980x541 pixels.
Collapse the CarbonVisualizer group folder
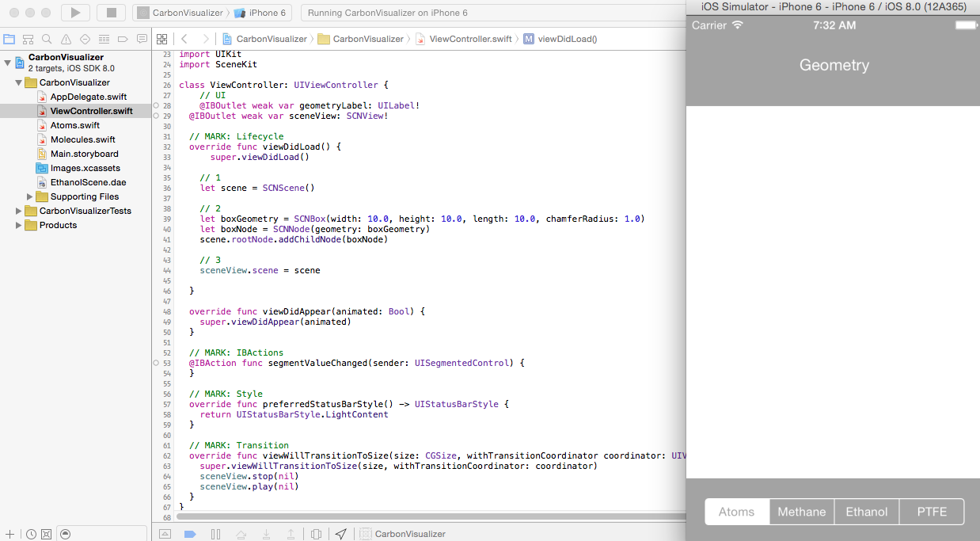point(18,82)
